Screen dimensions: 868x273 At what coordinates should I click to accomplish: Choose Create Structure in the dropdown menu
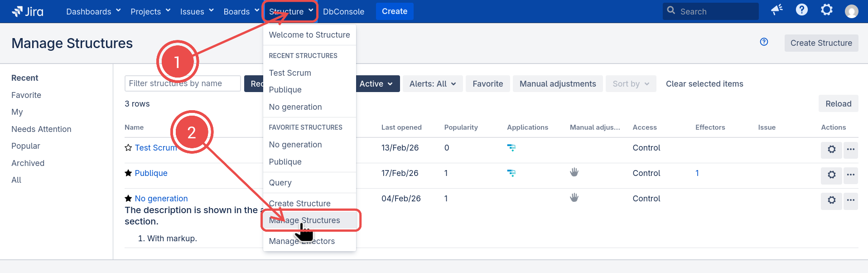[309, 204]
